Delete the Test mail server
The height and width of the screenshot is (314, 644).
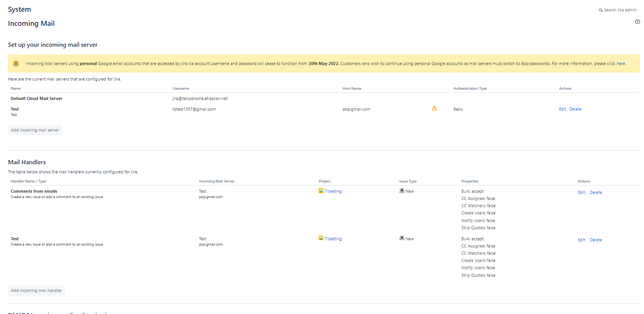[575, 109]
